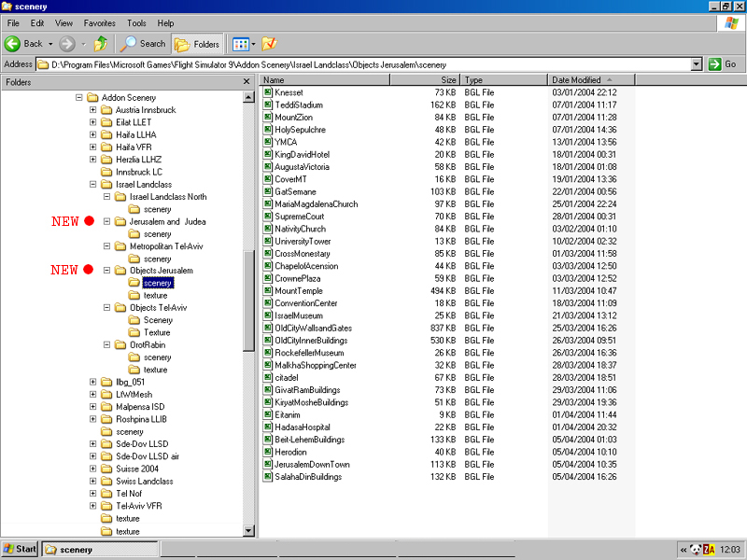Viewport: 747px width, 560px height.
Task: Select Jerusalem and Judea folder
Action: (167, 221)
